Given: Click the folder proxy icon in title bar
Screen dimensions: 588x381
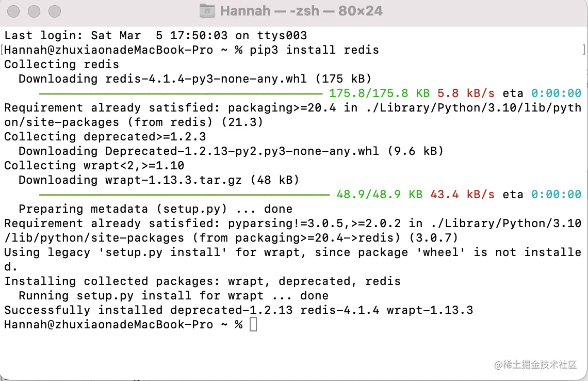Looking at the screenshot, I should click(x=207, y=10).
